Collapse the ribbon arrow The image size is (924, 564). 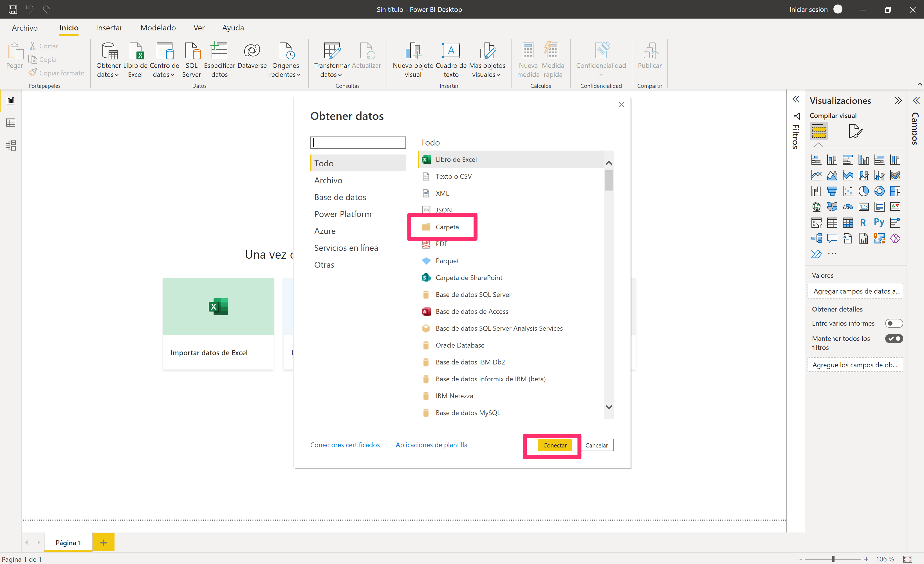(x=919, y=84)
